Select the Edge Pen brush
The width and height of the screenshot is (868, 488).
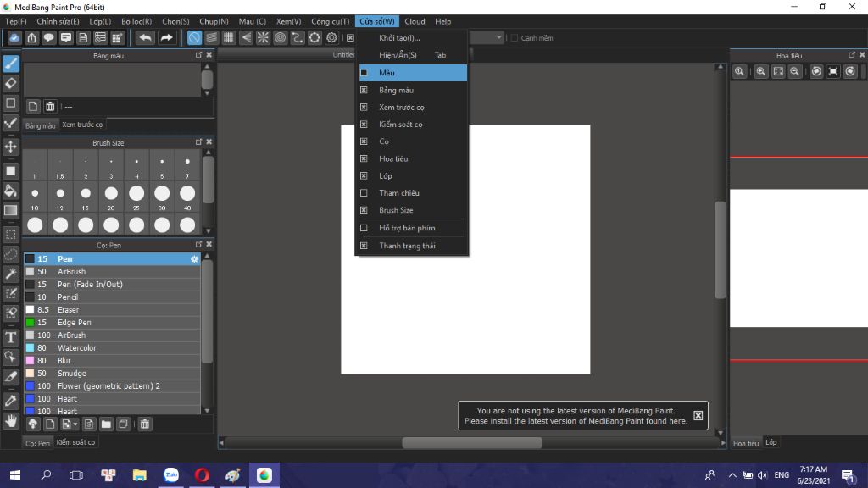coord(112,323)
